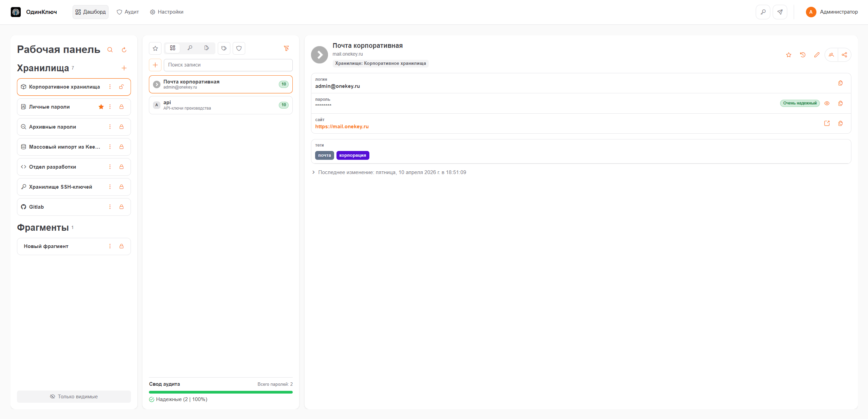This screenshot has height=419, width=868.
Task: Click the share record icon
Action: [844, 55]
